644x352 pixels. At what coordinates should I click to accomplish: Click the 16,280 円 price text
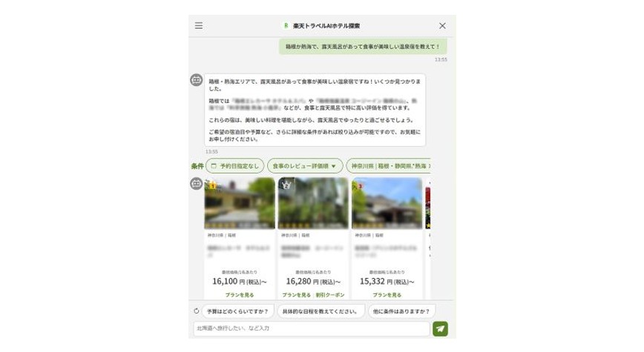point(313,282)
